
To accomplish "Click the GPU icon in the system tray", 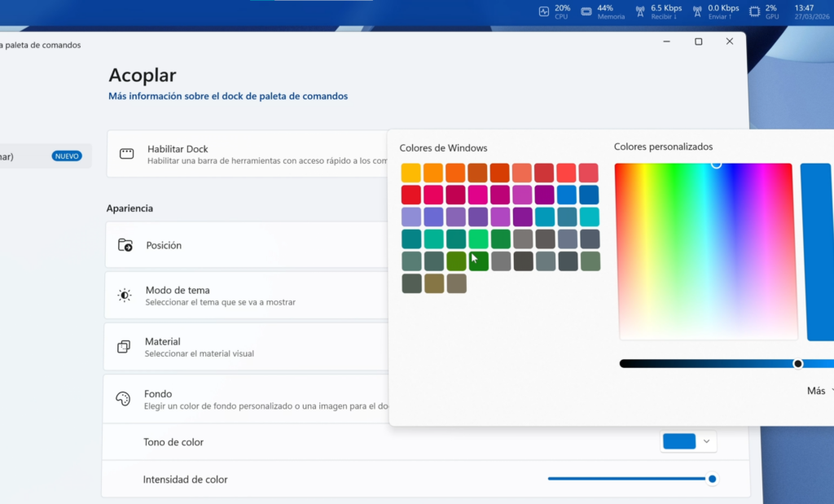I will pos(754,11).
